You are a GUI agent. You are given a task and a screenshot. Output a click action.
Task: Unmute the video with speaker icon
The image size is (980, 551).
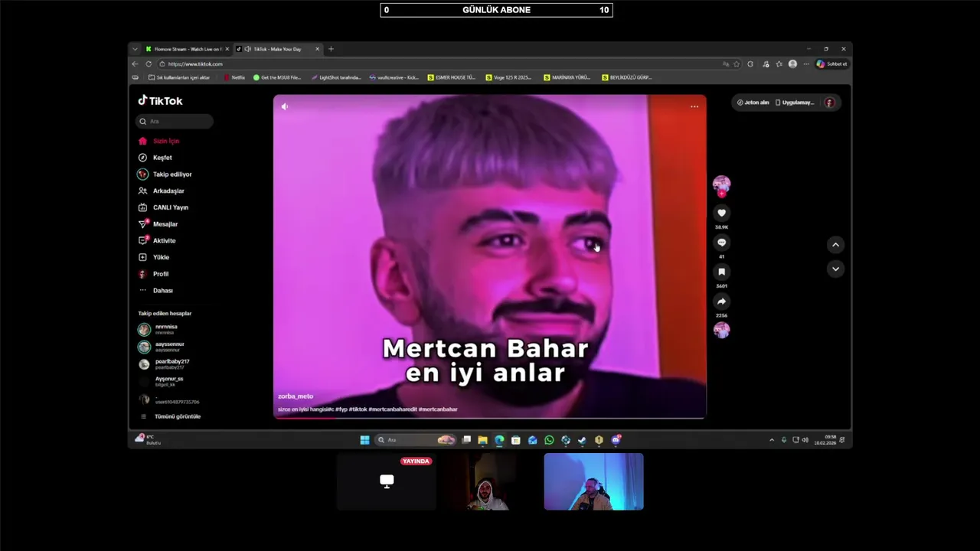pos(285,106)
